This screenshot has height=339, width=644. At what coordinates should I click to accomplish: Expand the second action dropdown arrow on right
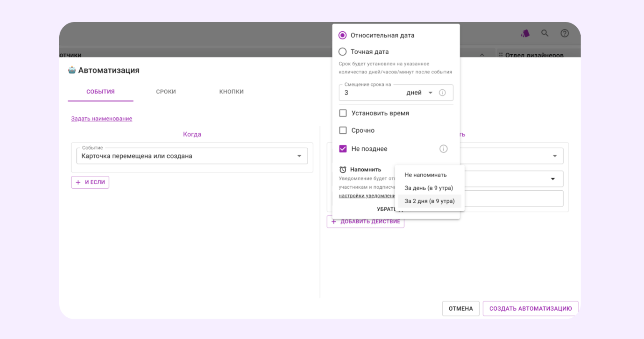(x=553, y=179)
